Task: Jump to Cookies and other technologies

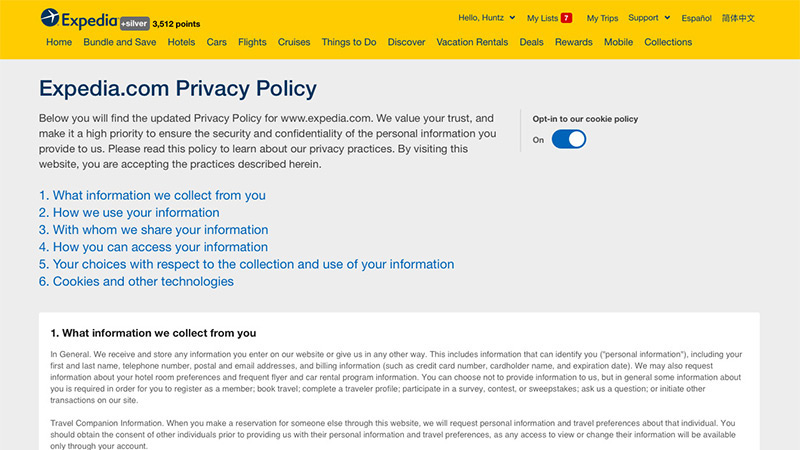Action: pos(136,282)
